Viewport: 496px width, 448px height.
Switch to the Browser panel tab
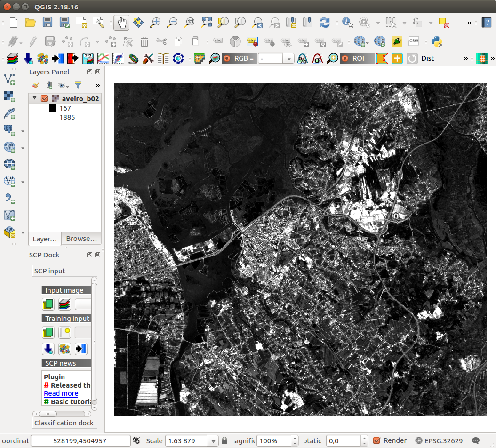coord(81,239)
